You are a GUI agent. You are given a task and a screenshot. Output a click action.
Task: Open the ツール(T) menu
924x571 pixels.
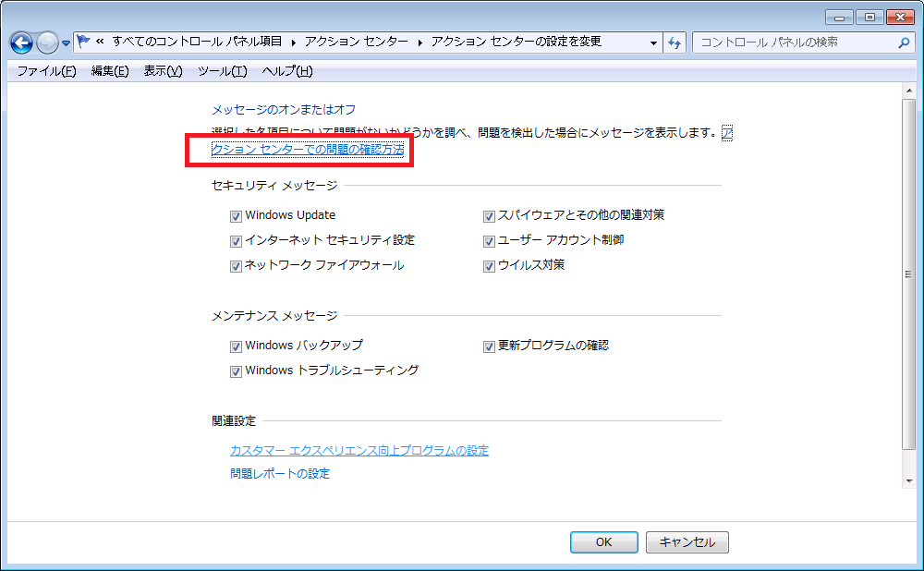[222, 71]
